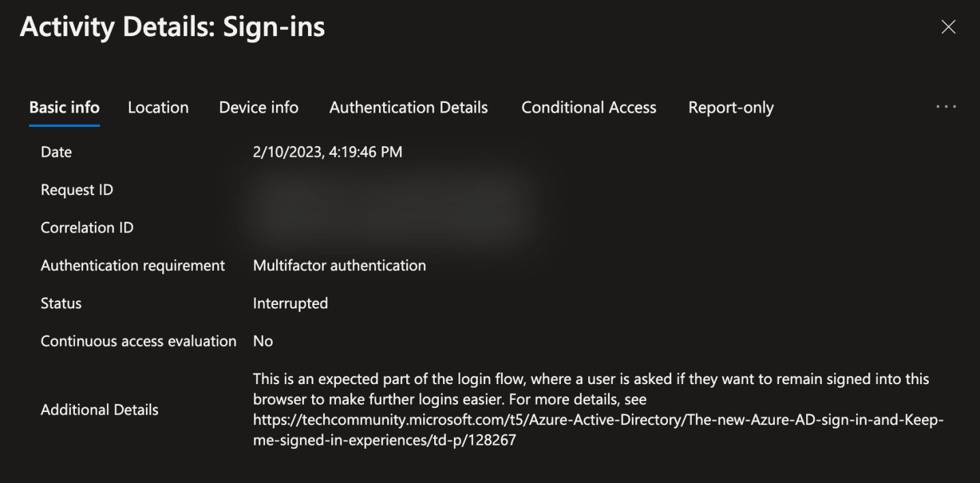Open the Report-only tab

pos(730,107)
